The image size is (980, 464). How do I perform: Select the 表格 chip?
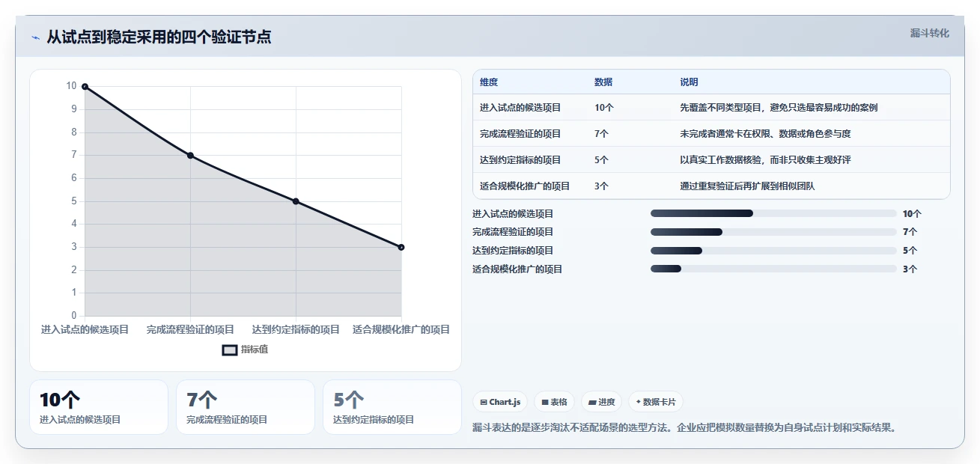tap(555, 402)
